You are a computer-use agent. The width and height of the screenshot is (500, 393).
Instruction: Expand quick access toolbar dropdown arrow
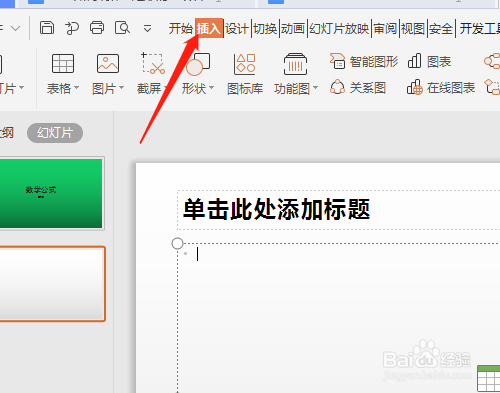click(147, 29)
